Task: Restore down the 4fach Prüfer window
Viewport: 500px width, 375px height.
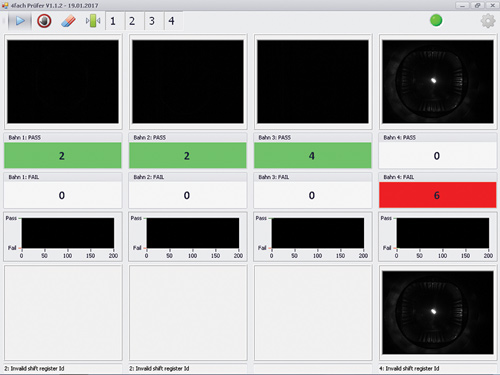Action: (477, 5)
